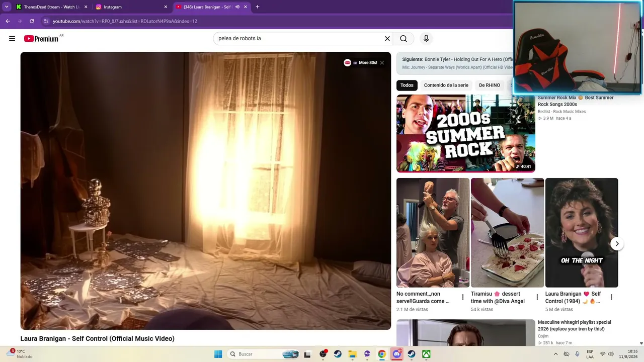Viewport: 644px width, 362px height.
Task: Open the purple round app beside File Explorer
Action: [367, 354]
